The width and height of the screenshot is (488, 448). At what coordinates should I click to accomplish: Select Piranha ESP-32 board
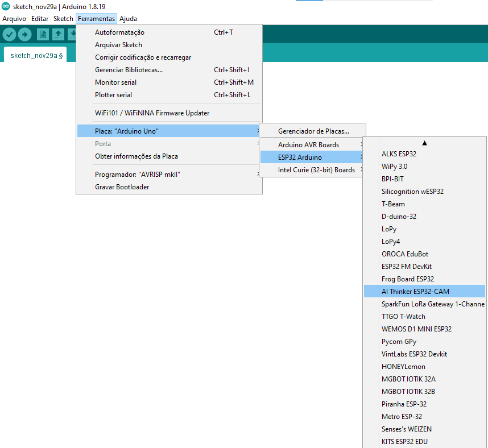coord(424,404)
